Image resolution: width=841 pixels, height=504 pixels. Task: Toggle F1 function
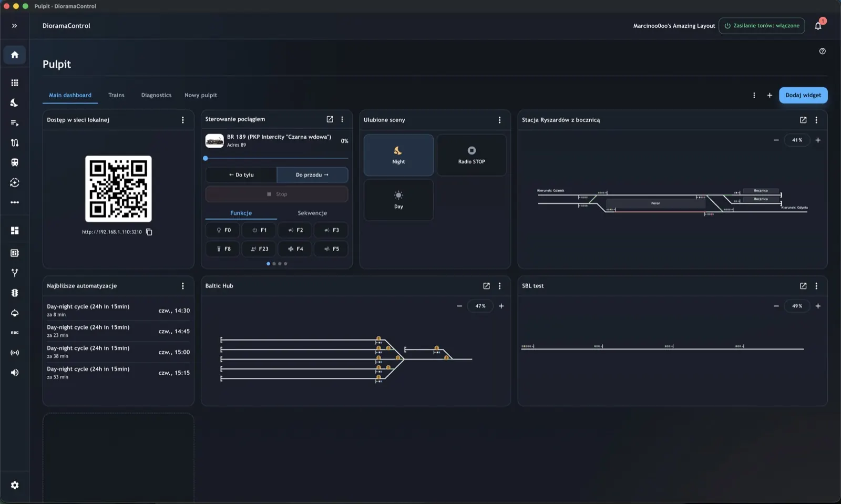click(x=259, y=230)
